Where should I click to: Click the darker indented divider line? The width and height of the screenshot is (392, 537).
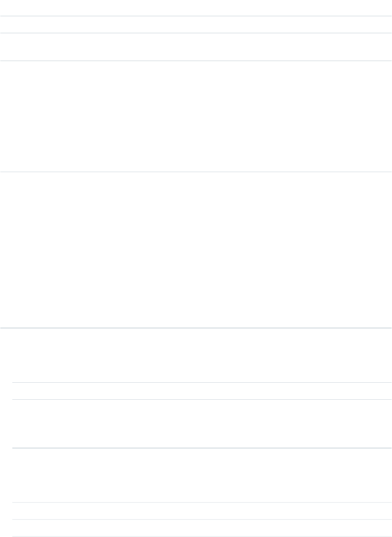(x=202, y=448)
